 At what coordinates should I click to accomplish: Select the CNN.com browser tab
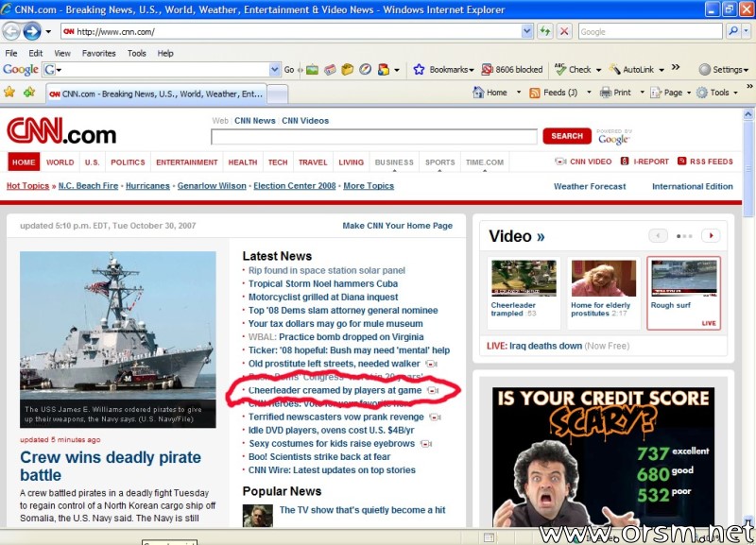pos(156,94)
